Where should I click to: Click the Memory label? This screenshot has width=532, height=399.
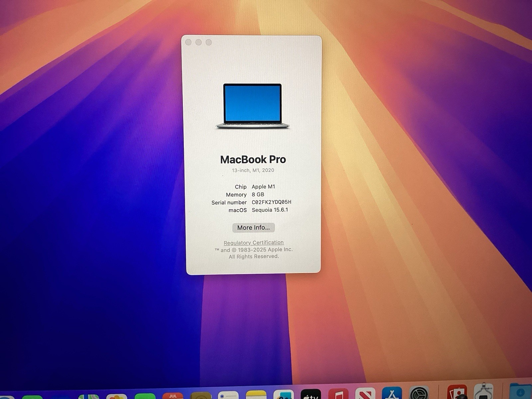pos(236,195)
